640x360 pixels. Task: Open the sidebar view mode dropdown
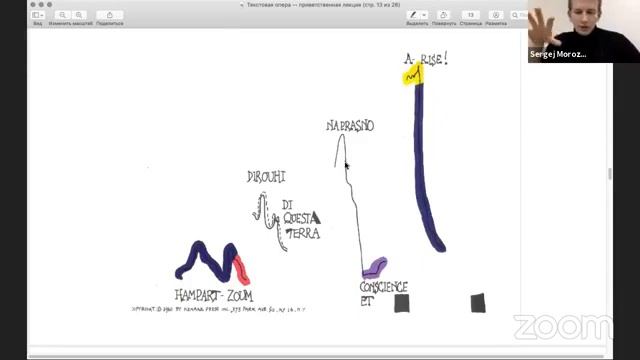point(38,15)
